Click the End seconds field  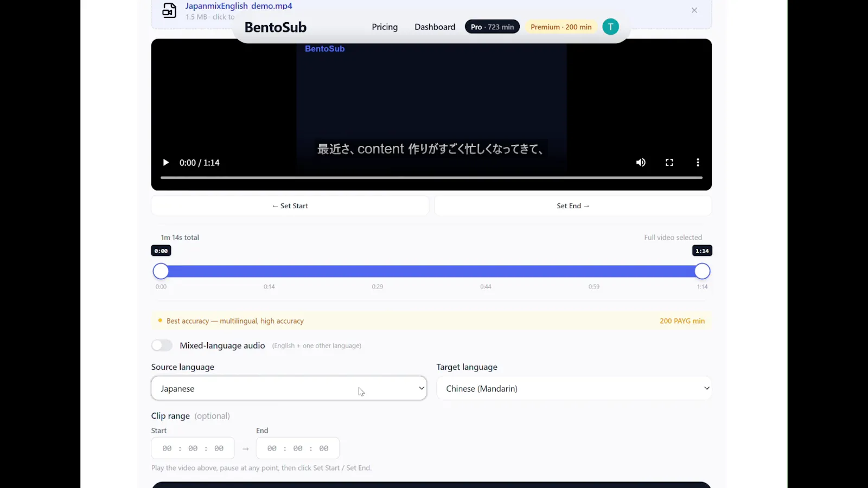click(x=324, y=448)
